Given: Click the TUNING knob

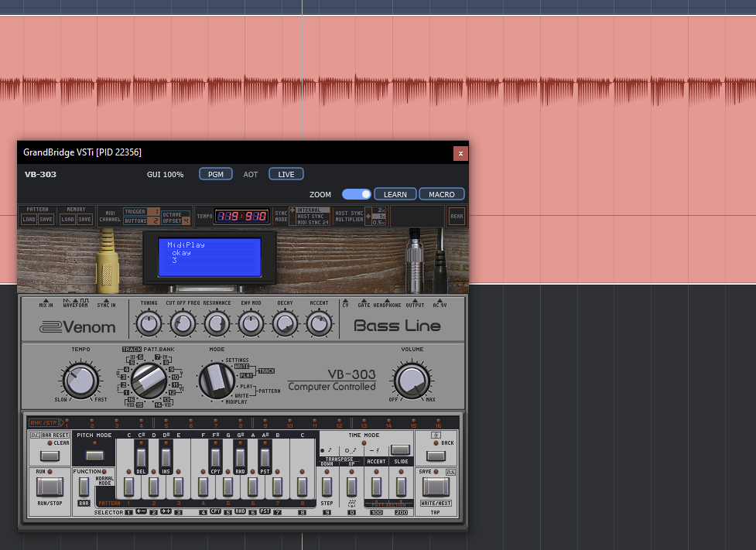Looking at the screenshot, I should pyautogui.click(x=149, y=324).
